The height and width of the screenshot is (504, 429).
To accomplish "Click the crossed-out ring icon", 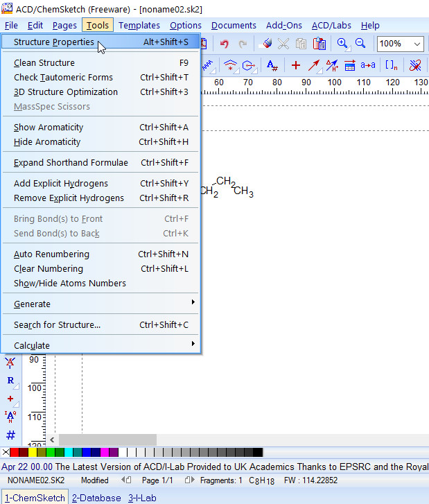I will 415,66.
